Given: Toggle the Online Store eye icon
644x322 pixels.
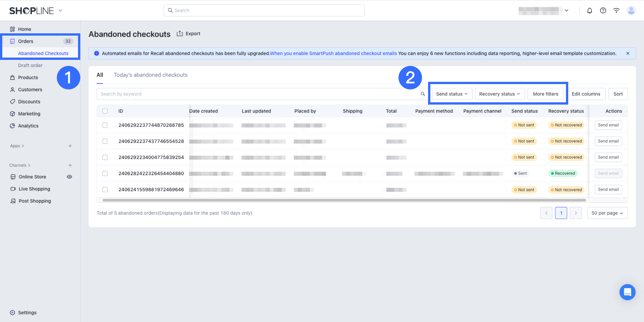Looking at the screenshot, I should [x=69, y=177].
